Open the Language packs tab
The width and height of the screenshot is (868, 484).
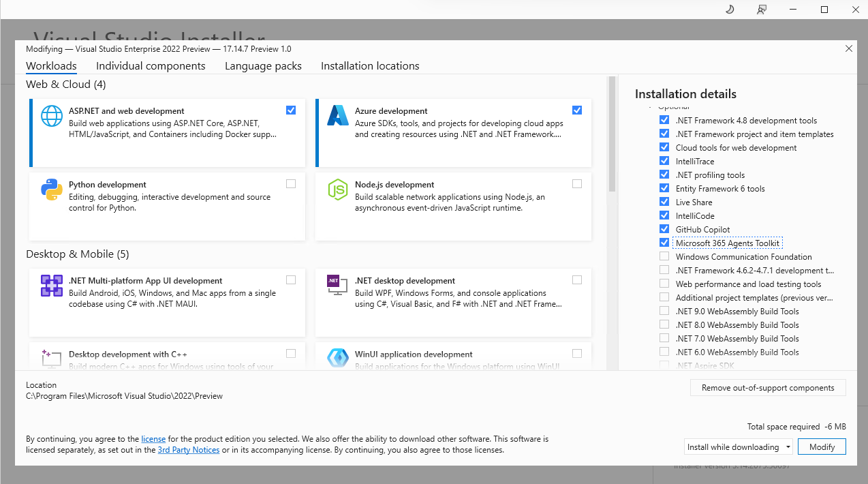click(263, 66)
